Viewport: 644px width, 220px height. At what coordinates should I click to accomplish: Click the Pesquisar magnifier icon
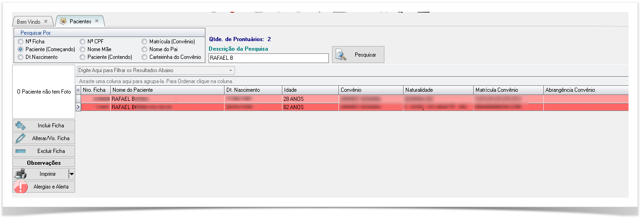pyautogui.click(x=341, y=55)
